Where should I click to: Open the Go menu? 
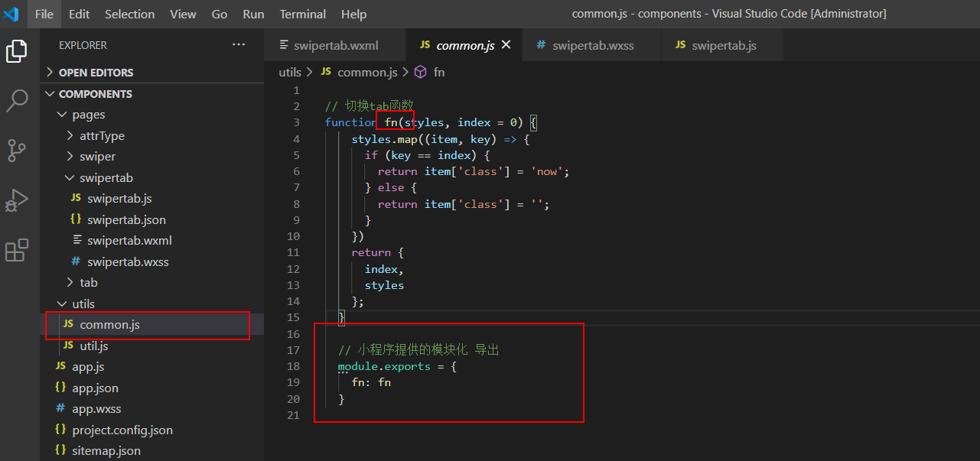click(220, 14)
